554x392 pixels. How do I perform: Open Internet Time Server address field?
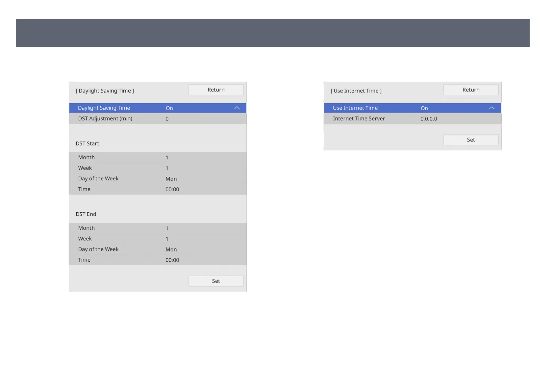pos(413,118)
